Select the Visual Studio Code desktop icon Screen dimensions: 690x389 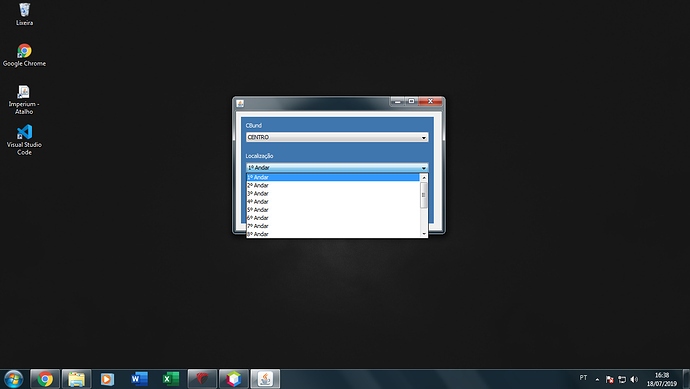pyautogui.click(x=24, y=140)
